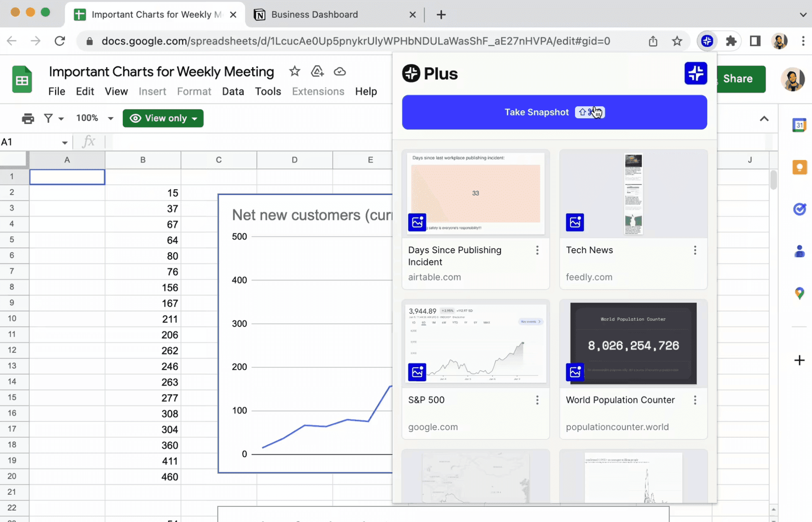Open the View menu
Image resolution: width=812 pixels, height=522 pixels.
[x=116, y=91]
